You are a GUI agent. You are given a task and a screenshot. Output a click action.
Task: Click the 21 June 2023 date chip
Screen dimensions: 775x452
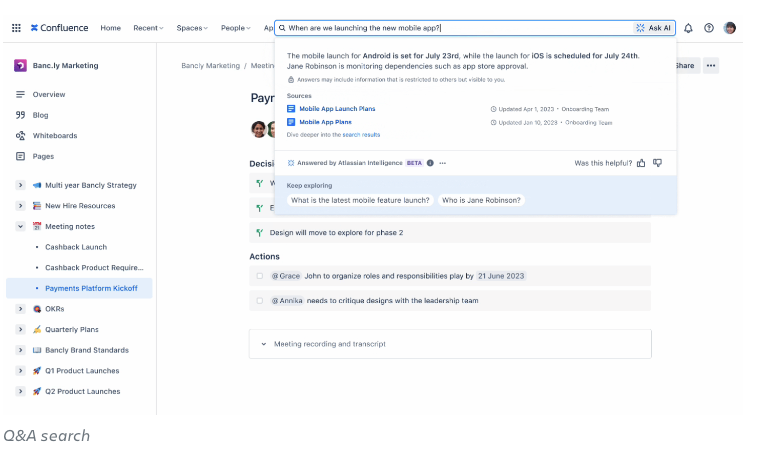(x=501, y=276)
